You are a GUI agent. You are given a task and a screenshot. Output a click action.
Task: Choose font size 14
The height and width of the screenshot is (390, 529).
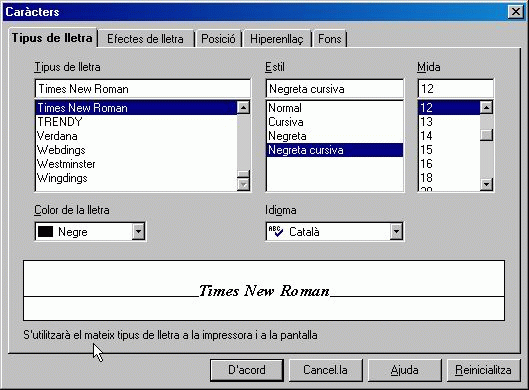(x=449, y=136)
